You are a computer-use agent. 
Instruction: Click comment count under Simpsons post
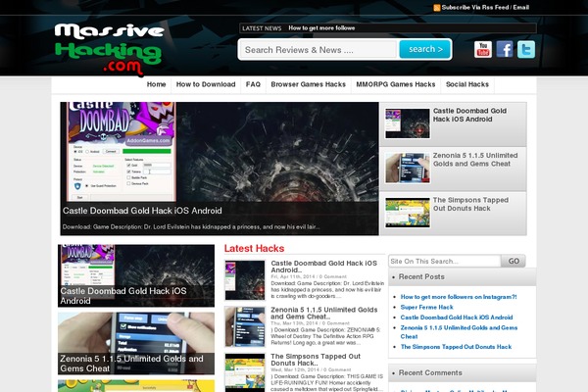[x=337, y=369]
